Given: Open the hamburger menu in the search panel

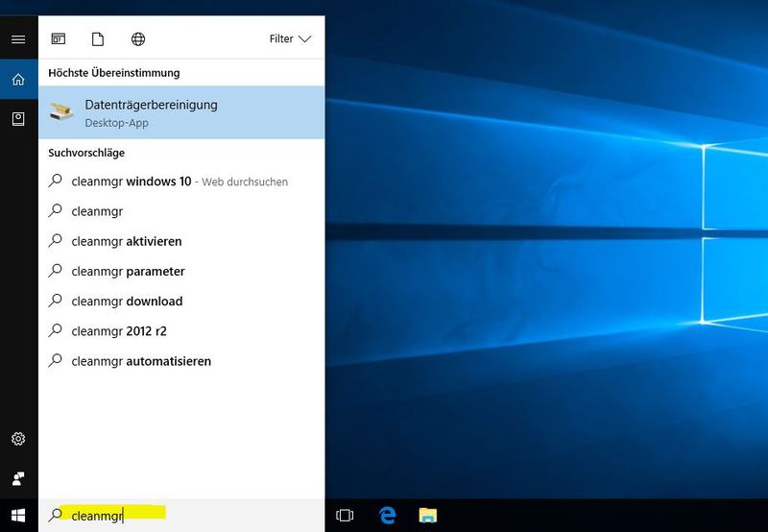Looking at the screenshot, I should pyautogui.click(x=18, y=39).
